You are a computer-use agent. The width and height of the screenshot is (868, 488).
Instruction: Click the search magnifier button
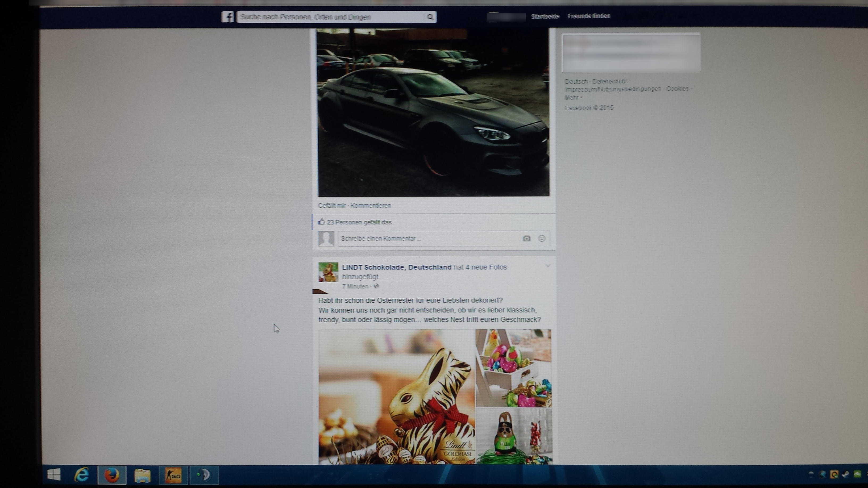[430, 17]
